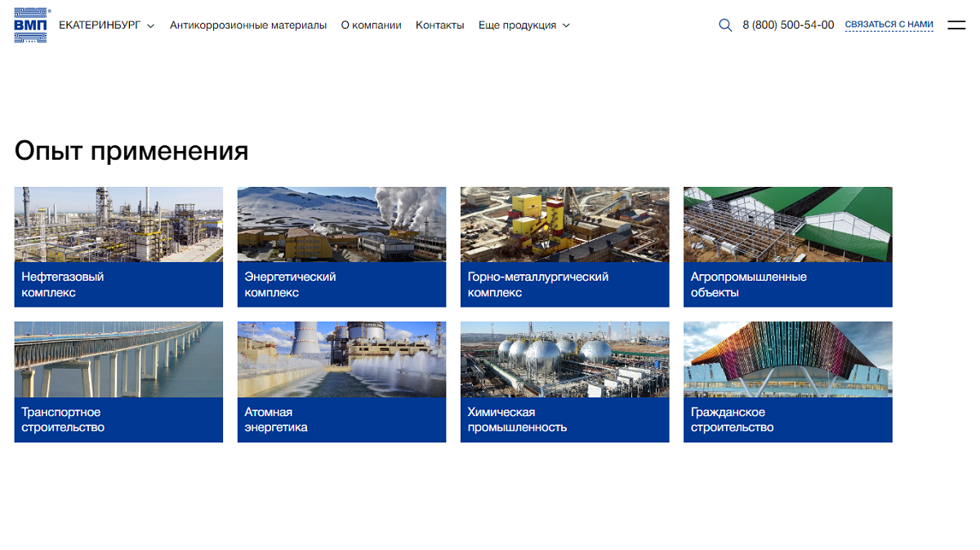
Task: Open the Контакты menu item
Action: click(440, 25)
